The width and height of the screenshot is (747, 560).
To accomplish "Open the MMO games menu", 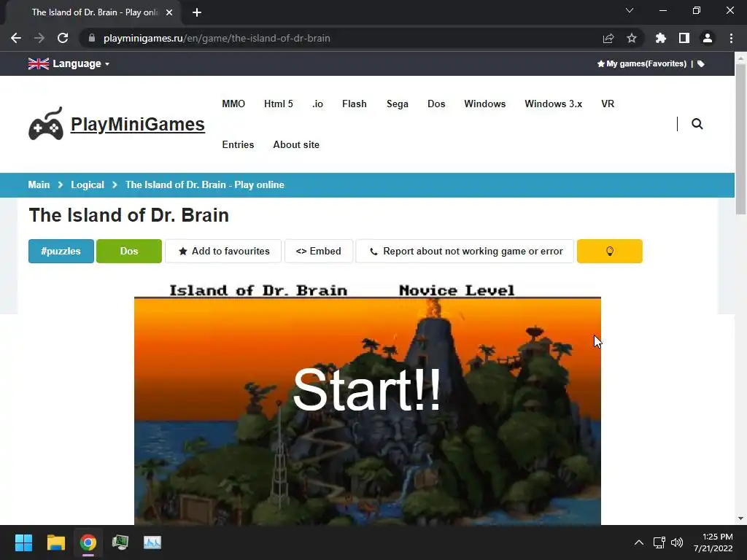I will 233,104.
